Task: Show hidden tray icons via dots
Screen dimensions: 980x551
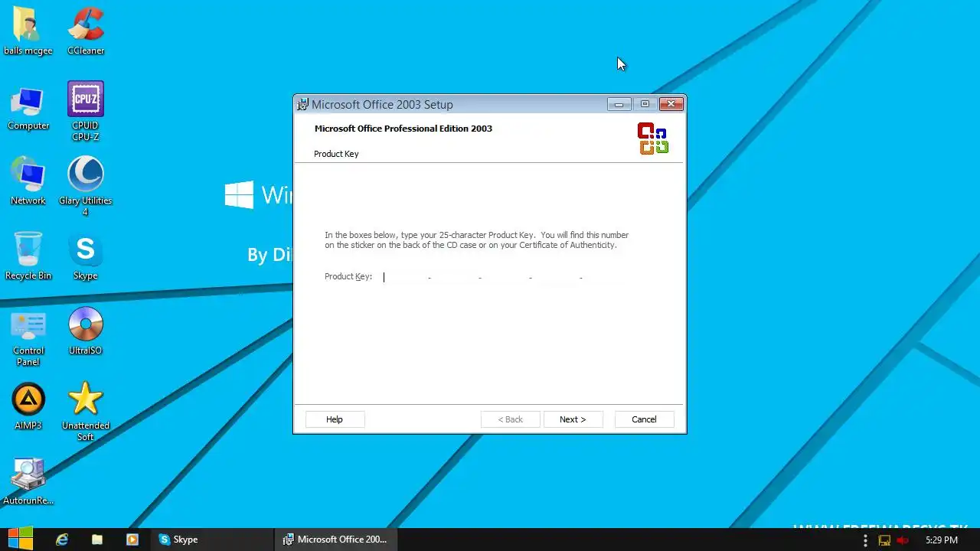Action: click(865, 540)
